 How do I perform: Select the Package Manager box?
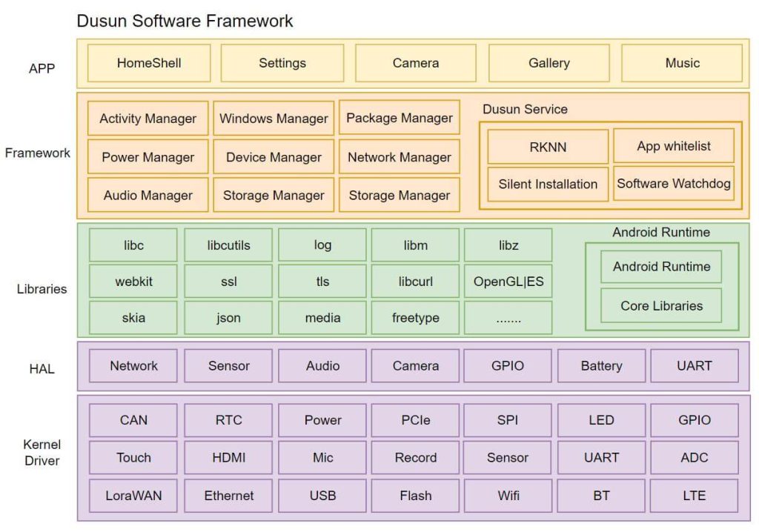click(400, 118)
